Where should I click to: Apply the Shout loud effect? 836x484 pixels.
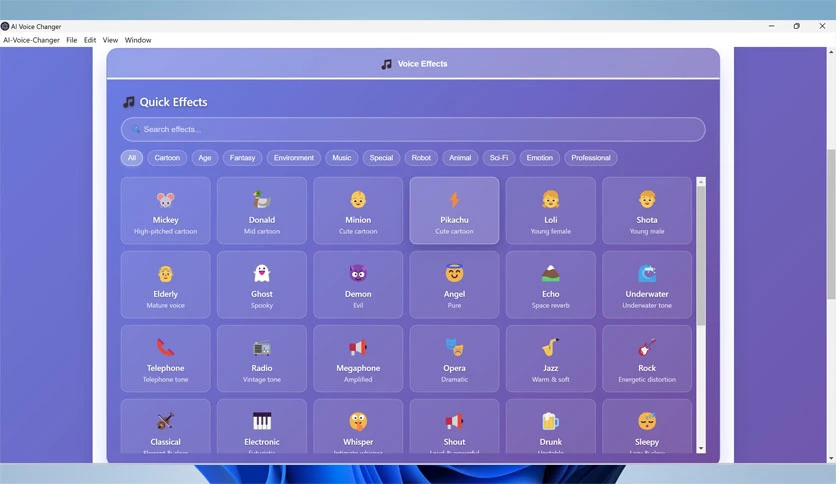point(454,426)
